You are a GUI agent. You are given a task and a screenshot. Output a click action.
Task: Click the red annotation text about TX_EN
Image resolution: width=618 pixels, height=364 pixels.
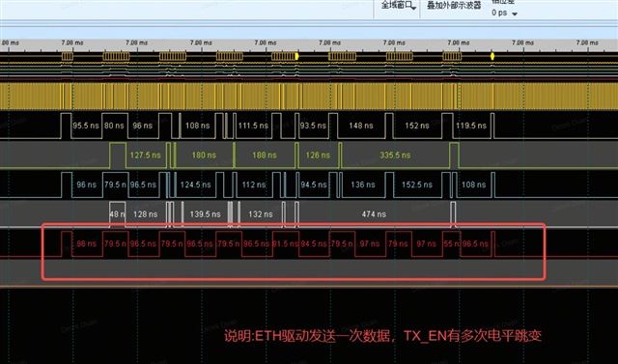[382, 336]
